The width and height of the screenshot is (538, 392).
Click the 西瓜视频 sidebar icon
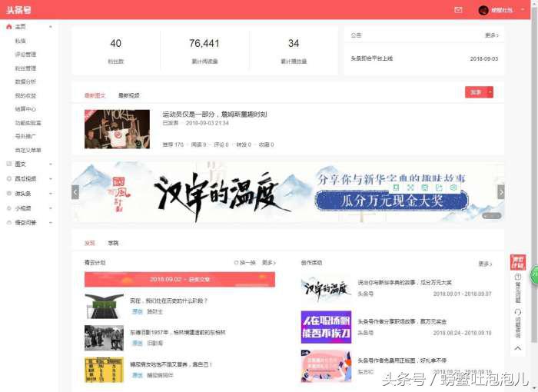[9, 179]
